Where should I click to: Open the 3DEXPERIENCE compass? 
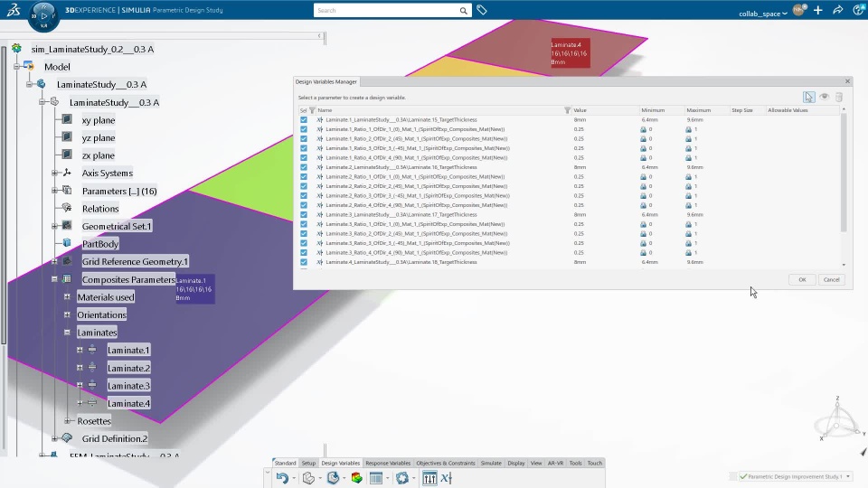(43, 16)
